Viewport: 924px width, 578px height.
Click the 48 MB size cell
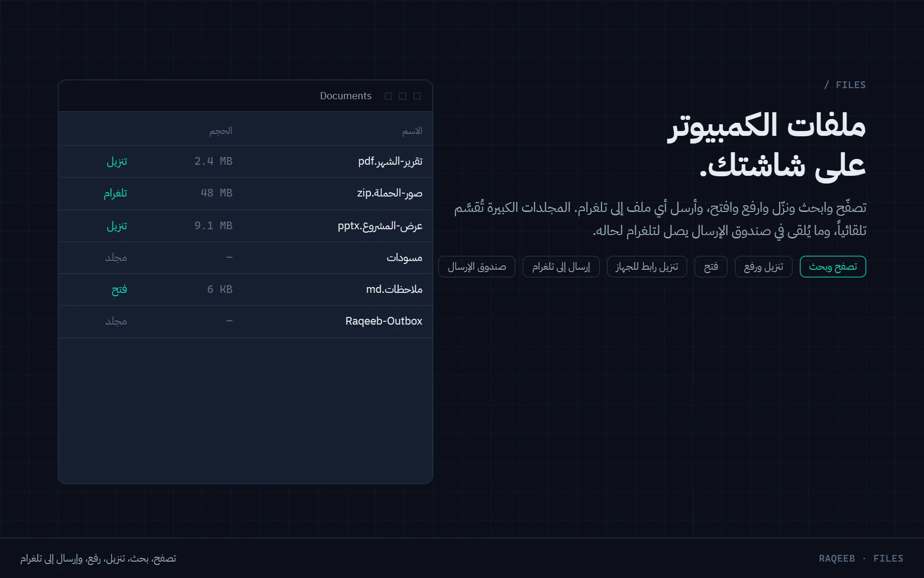pos(217,193)
